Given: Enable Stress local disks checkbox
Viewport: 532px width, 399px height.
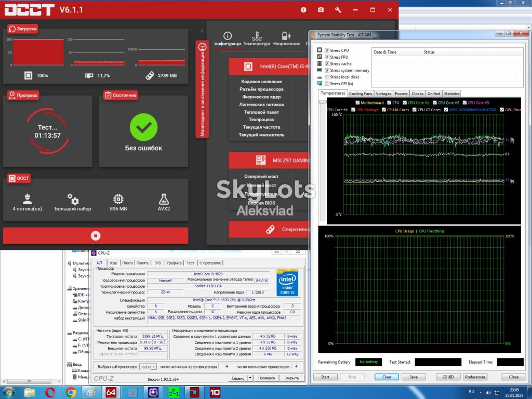Looking at the screenshot, I should coord(327,77).
